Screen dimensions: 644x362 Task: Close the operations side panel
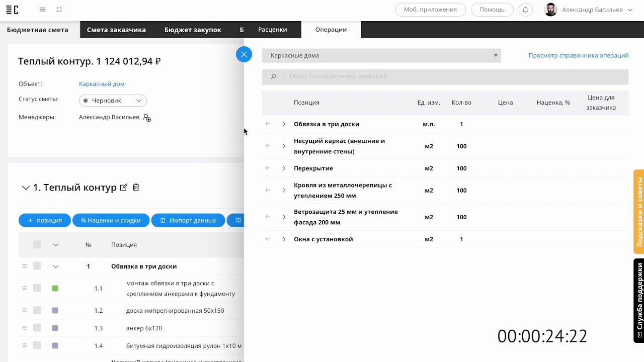click(244, 54)
